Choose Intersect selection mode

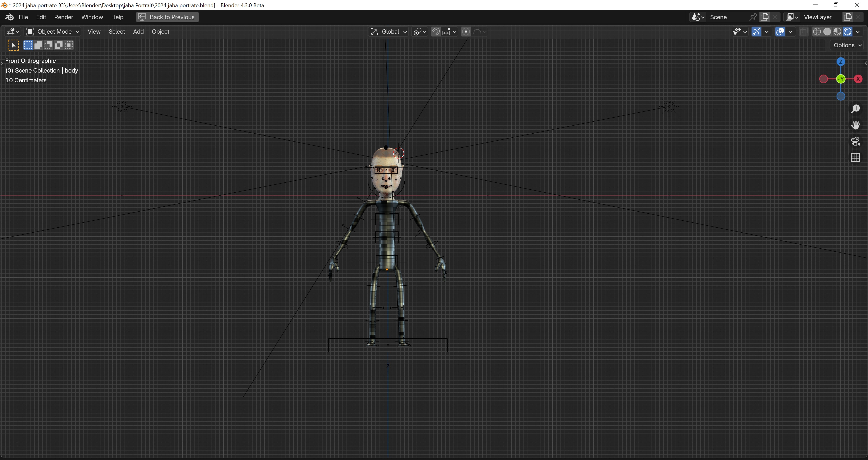point(68,45)
